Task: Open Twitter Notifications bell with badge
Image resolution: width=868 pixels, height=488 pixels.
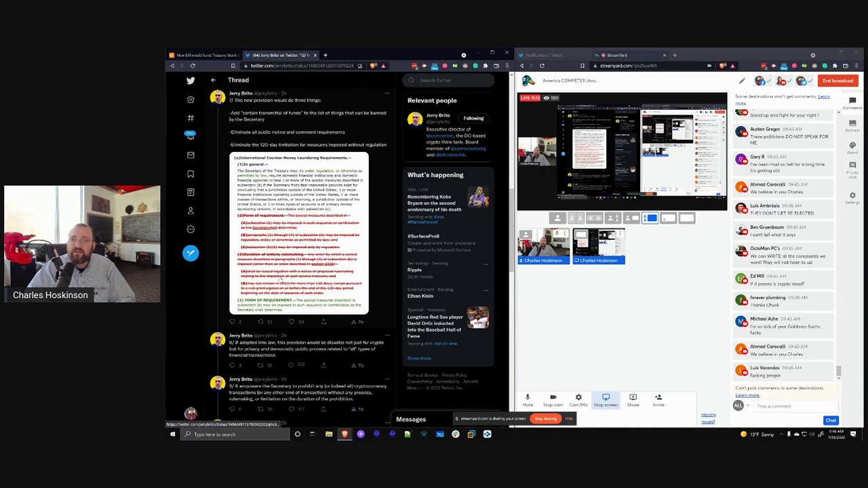Action: click(191, 136)
